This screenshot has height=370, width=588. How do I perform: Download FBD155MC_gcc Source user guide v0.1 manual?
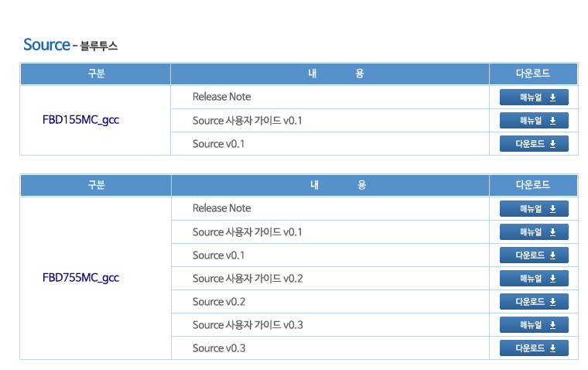[534, 121]
